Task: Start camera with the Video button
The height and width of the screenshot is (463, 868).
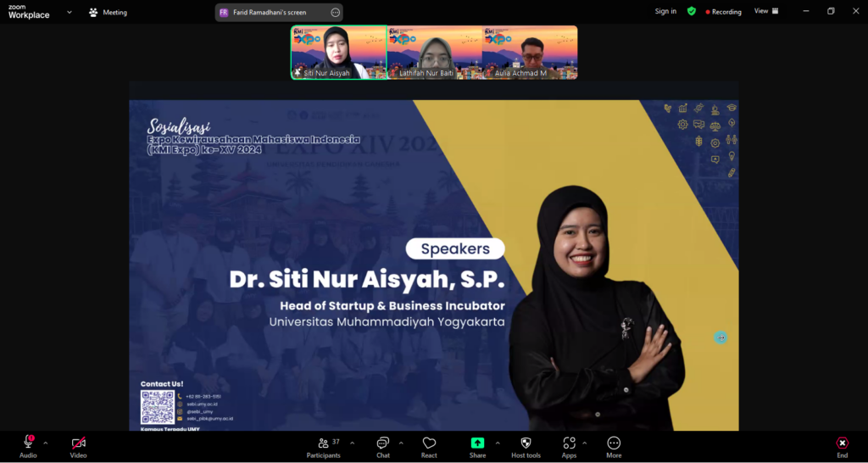Action: 78,447
